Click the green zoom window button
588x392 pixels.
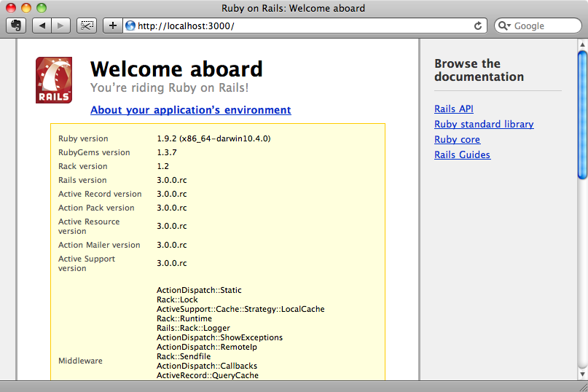42,8
